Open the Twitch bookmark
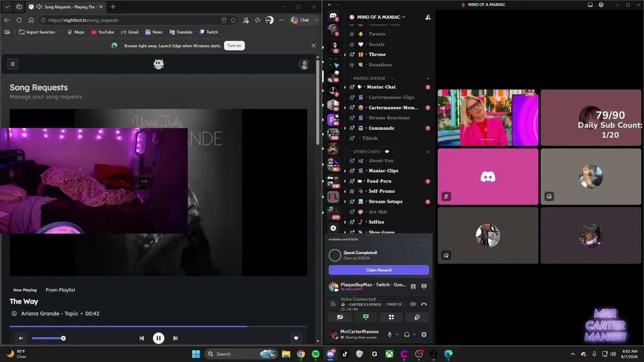644x362 pixels. (208, 32)
